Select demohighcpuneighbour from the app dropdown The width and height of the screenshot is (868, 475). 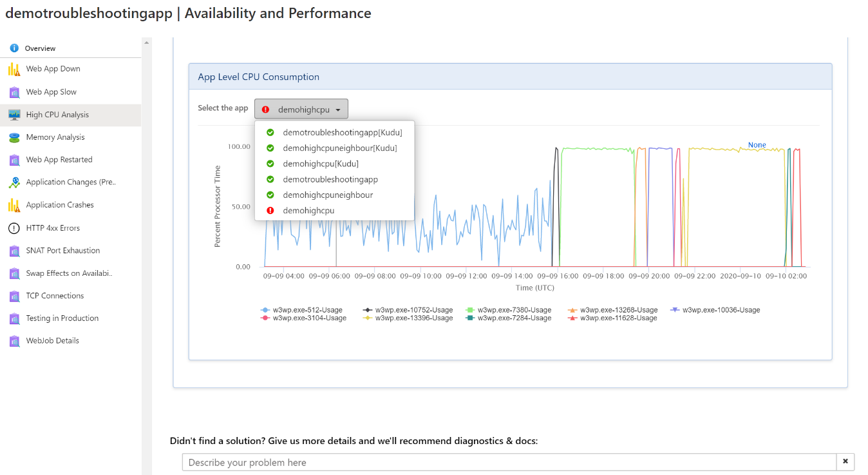327,195
